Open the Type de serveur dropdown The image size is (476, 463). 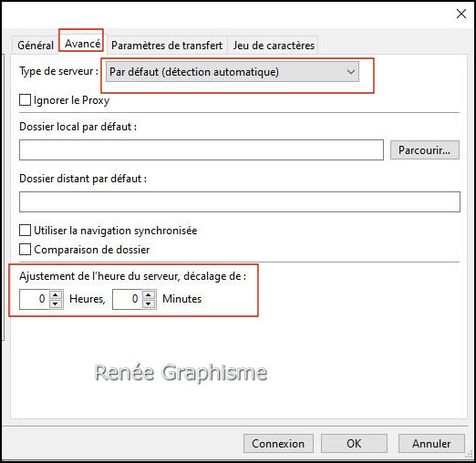pos(233,72)
